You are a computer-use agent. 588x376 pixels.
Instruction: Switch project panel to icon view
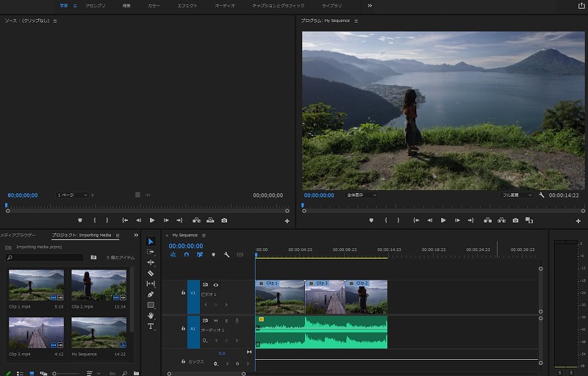32,373
